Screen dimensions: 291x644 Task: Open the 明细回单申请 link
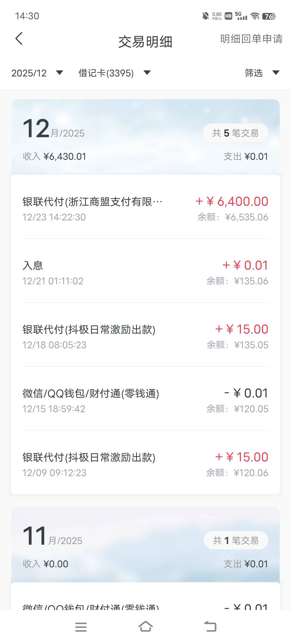(x=251, y=39)
